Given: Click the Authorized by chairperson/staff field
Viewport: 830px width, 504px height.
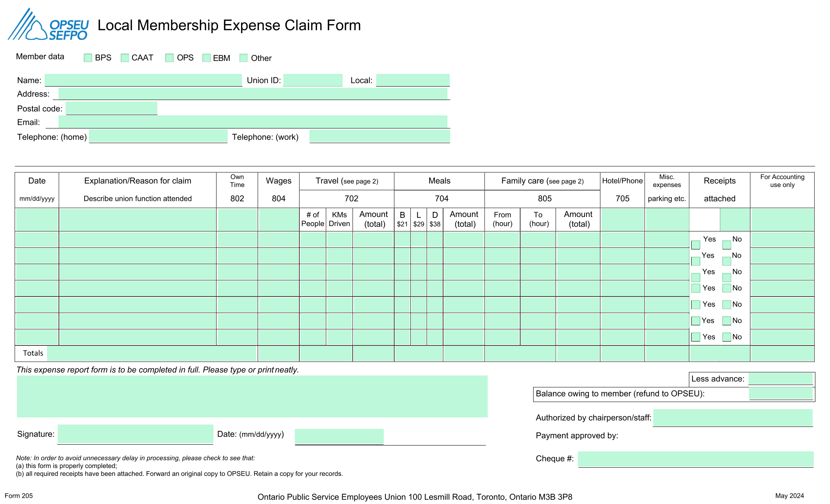Looking at the screenshot, I should pyautogui.click(x=733, y=417).
